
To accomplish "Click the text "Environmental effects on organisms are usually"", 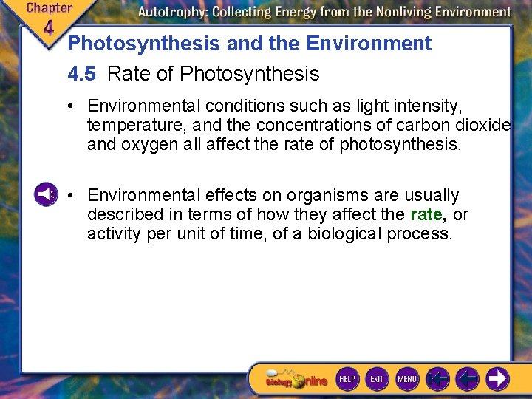I will (273, 195).
